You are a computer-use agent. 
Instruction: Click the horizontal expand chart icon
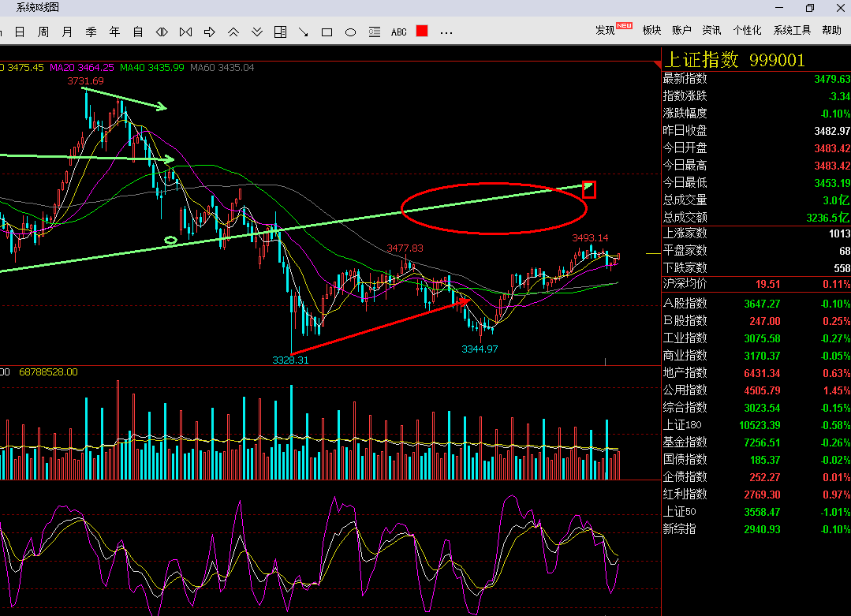(162, 32)
